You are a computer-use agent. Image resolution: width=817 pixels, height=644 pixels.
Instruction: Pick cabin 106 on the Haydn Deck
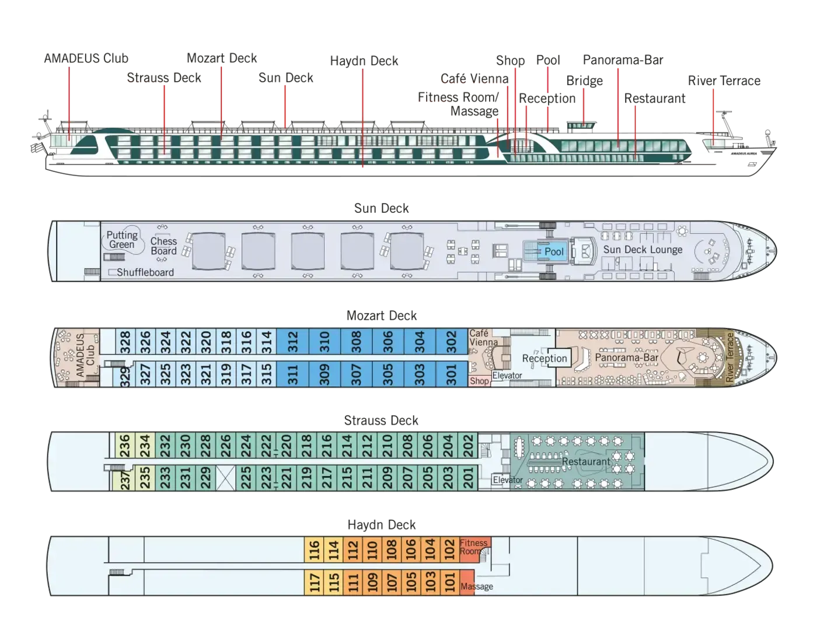(411, 550)
